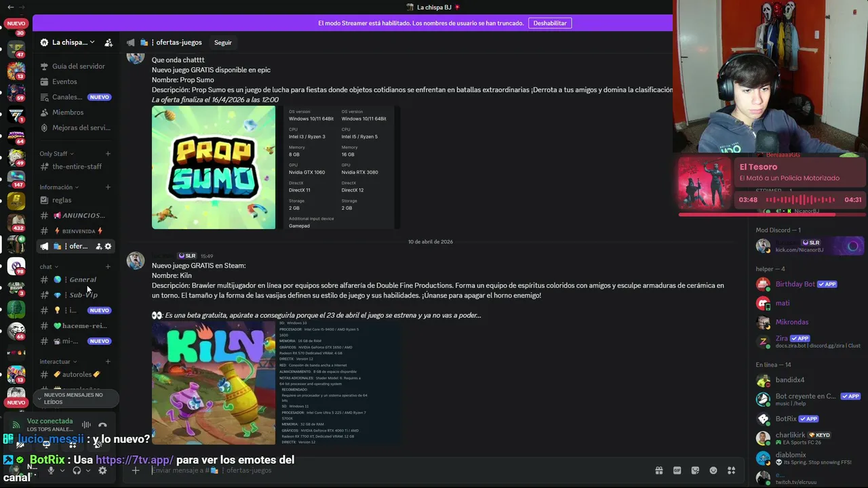Open the ofertas-juegos header megaphone icon
The image size is (868, 488).
(x=131, y=43)
